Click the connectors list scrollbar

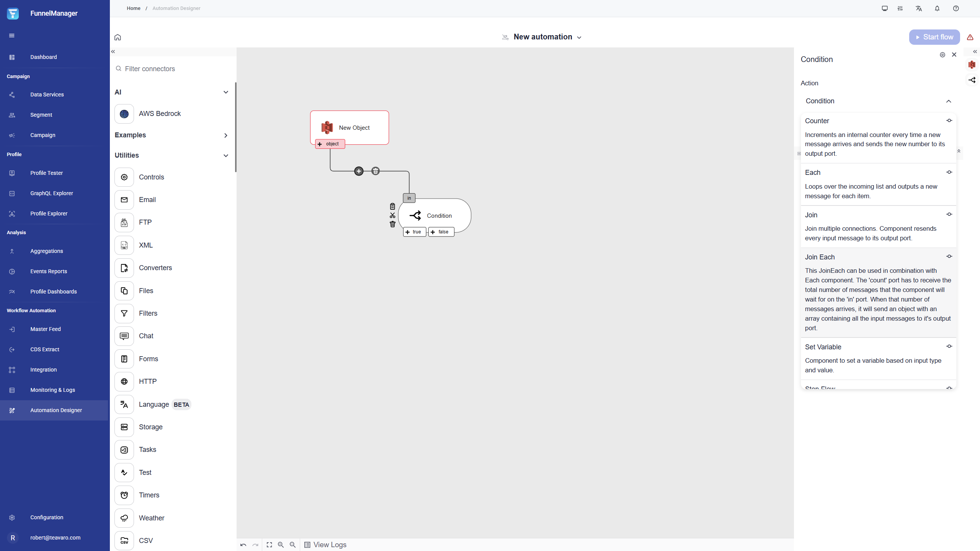[x=236, y=127]
